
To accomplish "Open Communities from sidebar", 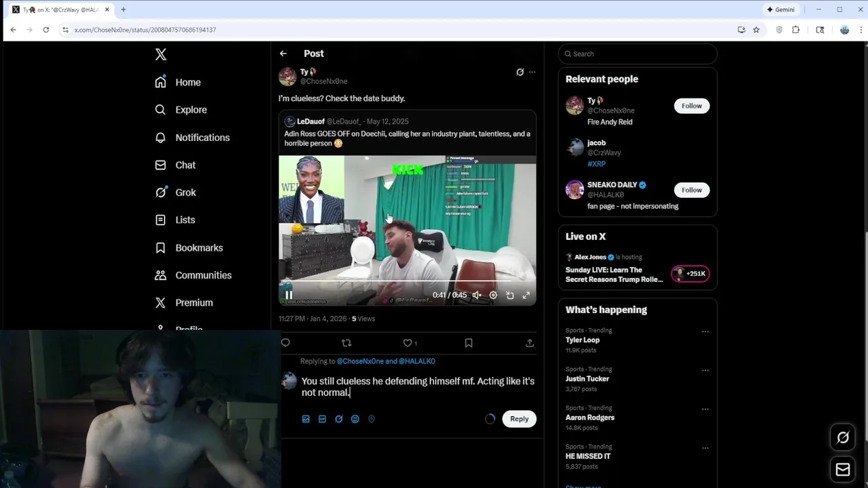I will point(193,275).
